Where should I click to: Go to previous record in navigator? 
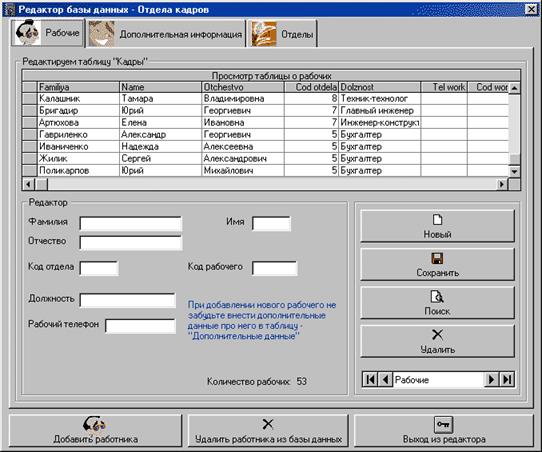pyautogui.click(x=385, y=380)
